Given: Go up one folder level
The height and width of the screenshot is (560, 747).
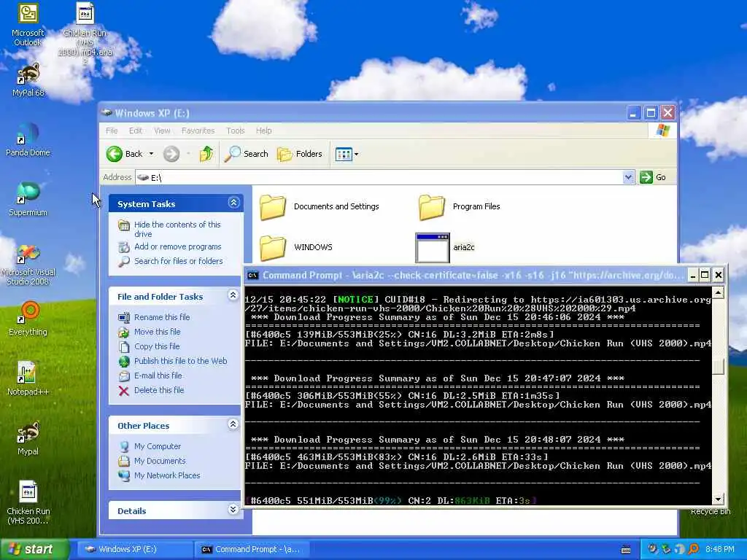Looking at the screenshot, I should 206,154.
